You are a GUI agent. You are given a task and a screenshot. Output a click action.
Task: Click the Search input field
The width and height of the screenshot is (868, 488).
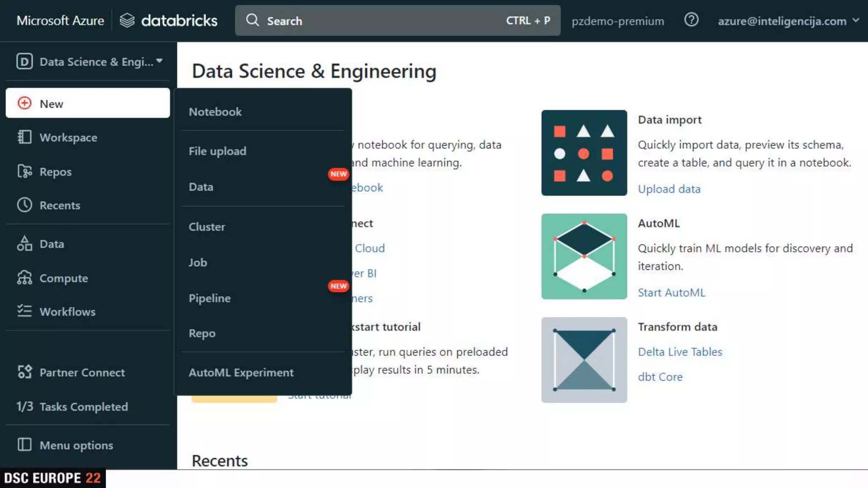pyautogui.click(x=381, y=21)
